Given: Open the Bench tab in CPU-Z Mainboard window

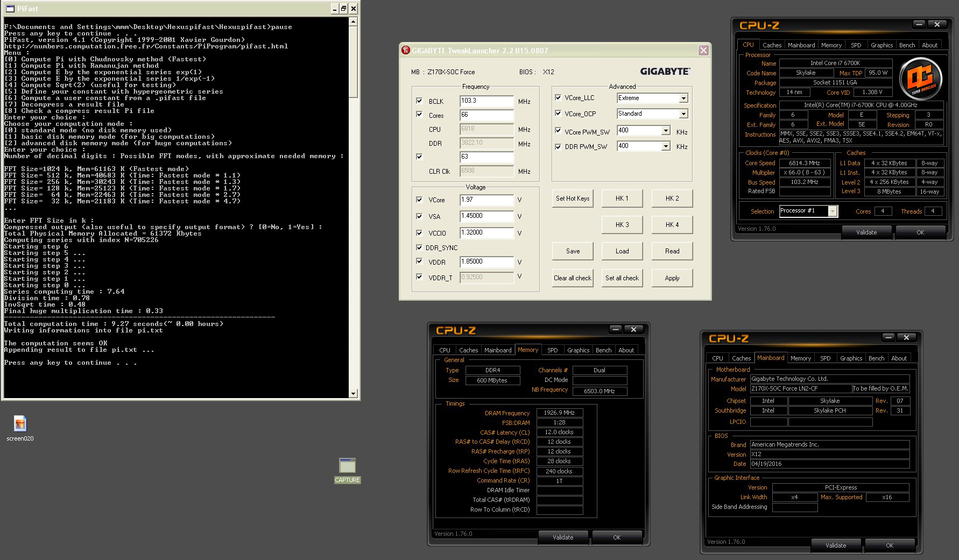Looking at the screenshot, I should point(876,358).
